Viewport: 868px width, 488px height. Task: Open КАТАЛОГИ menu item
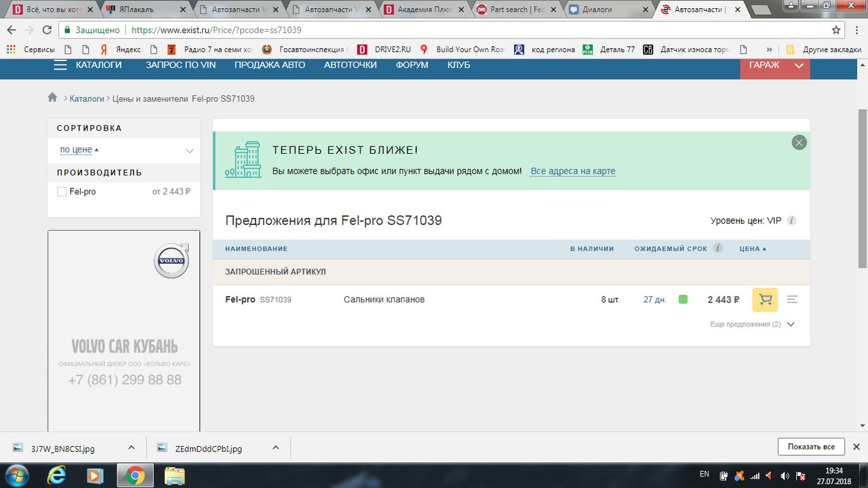(99, 65)
